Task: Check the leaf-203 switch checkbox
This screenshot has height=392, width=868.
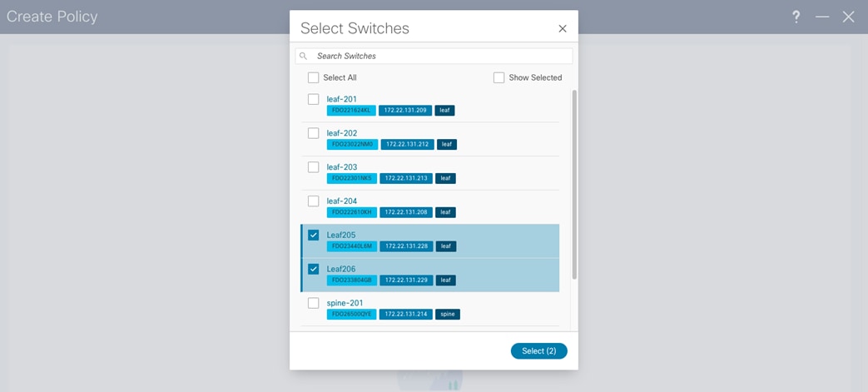Action: 313,166
